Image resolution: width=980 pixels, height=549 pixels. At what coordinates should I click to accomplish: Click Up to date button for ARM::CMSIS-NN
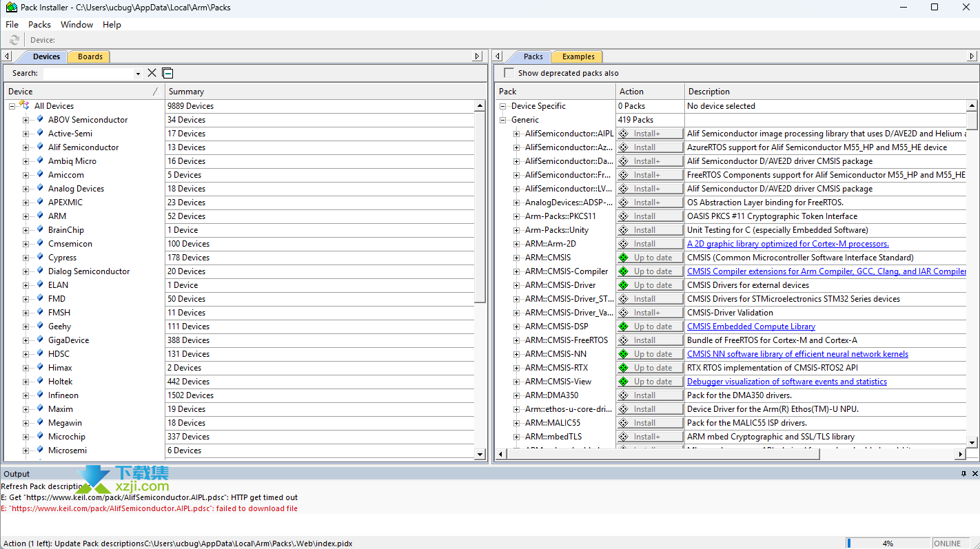[650, 354]
